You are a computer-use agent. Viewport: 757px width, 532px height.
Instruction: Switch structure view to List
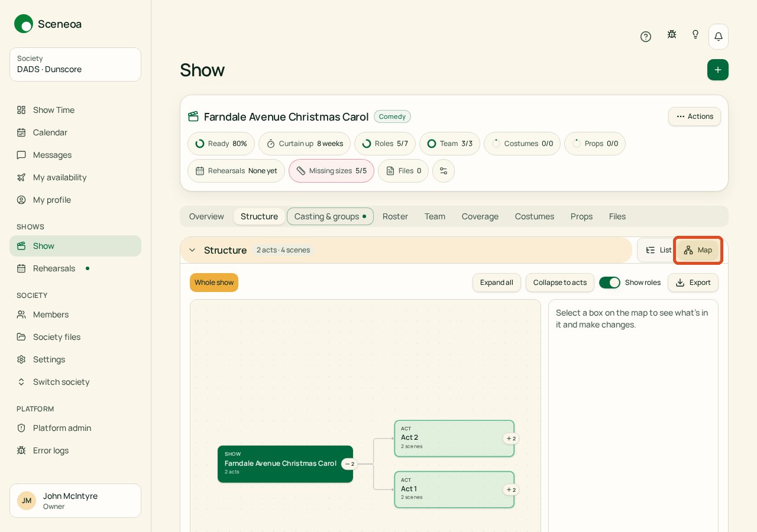658,250
